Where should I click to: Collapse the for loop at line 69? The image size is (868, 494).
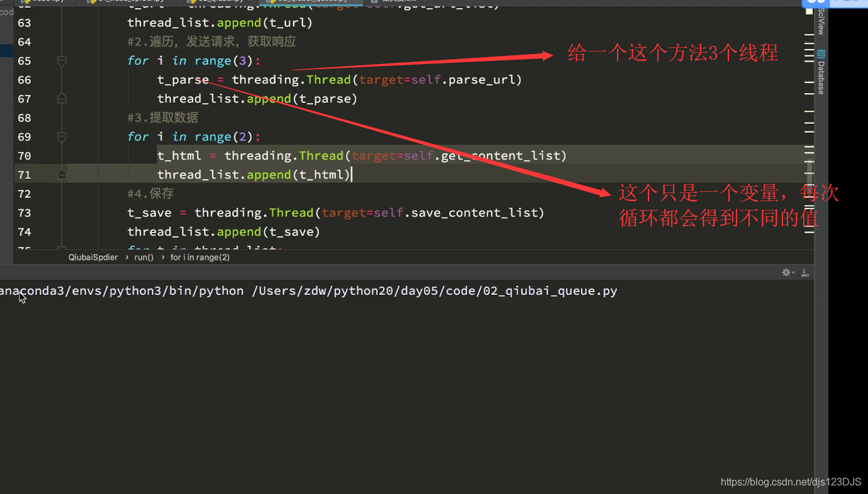click(x=62, y=136)
